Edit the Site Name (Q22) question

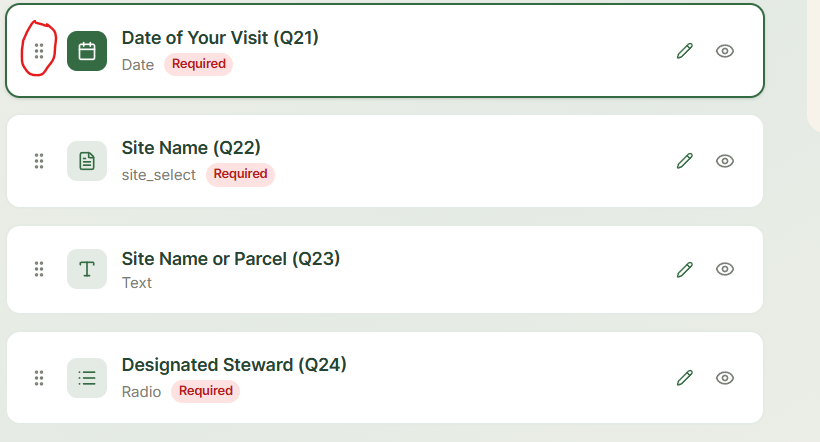[x=685, y=161]
